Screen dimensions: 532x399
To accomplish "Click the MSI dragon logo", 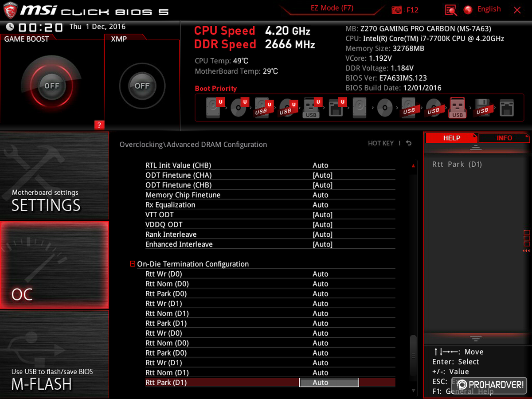I will click(x=10, y=10).
